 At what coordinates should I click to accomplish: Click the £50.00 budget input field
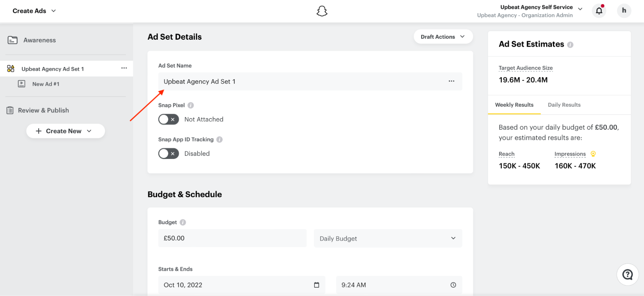232,238
